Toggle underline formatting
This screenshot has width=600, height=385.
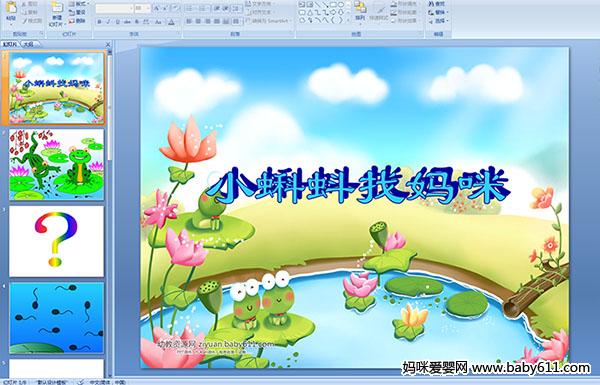point(117,22)
